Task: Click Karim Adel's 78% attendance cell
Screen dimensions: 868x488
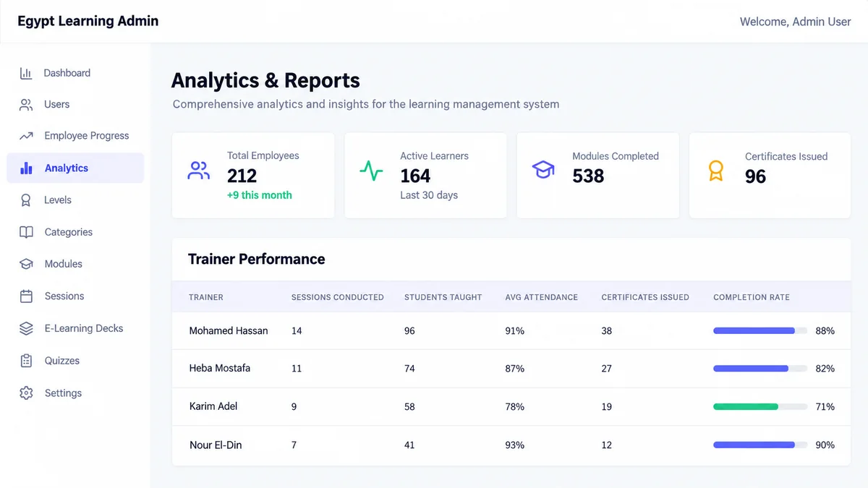Action: click(515, 407)
